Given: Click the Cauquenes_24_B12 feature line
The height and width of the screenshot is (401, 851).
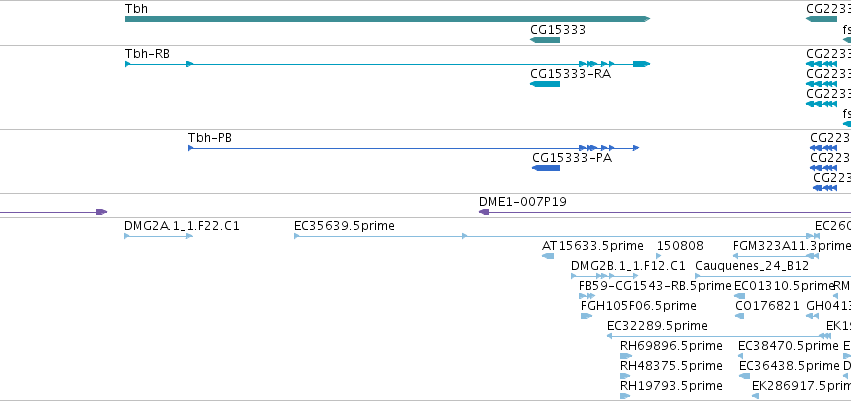Looking at the screenshot, I should point(773,276).
